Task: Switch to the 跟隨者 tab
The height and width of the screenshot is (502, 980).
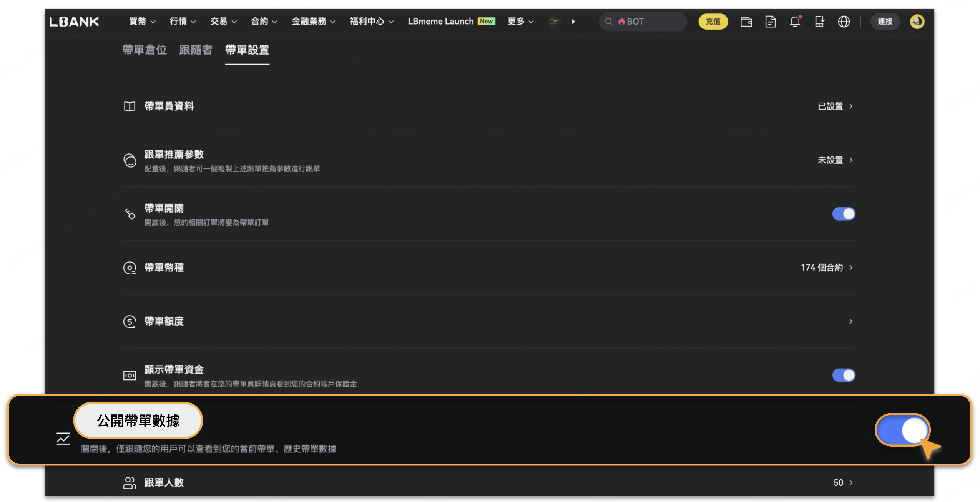Action: click(x=196, y=50)
